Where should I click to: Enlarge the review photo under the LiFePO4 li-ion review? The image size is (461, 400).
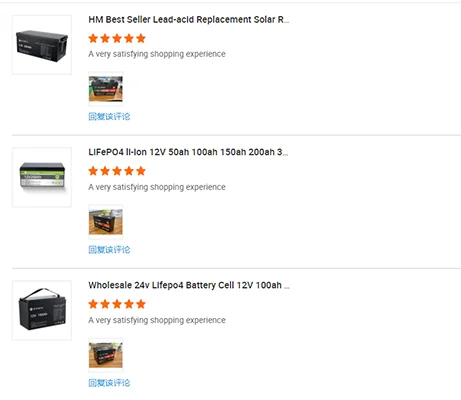[x=106, y=222]
